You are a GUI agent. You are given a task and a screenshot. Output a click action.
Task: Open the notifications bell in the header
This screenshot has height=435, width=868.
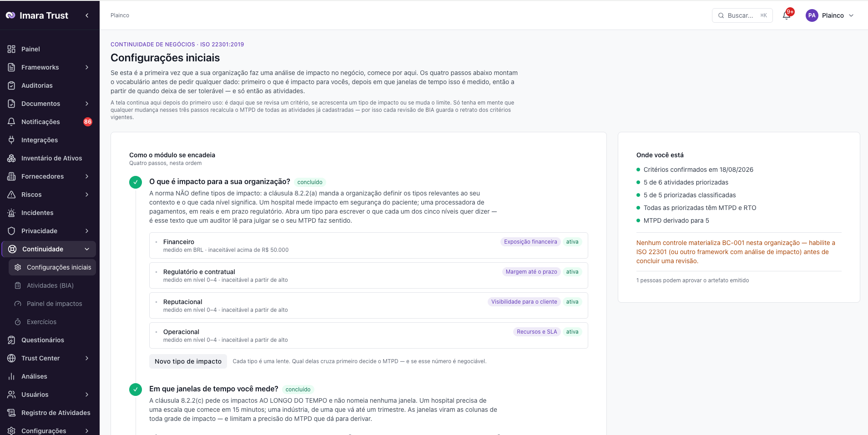(787, 15)
